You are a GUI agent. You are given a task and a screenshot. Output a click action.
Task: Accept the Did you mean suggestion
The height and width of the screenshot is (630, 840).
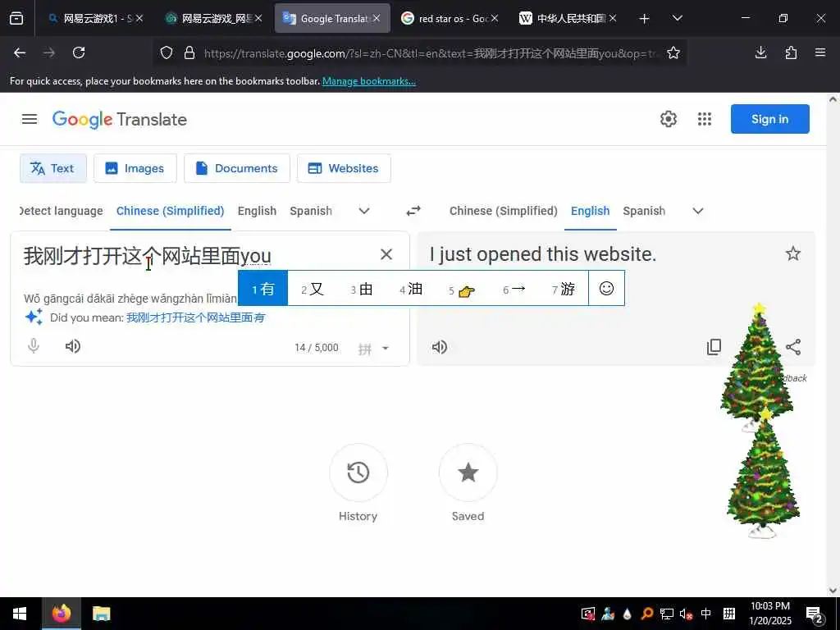[x=195, y=317]
